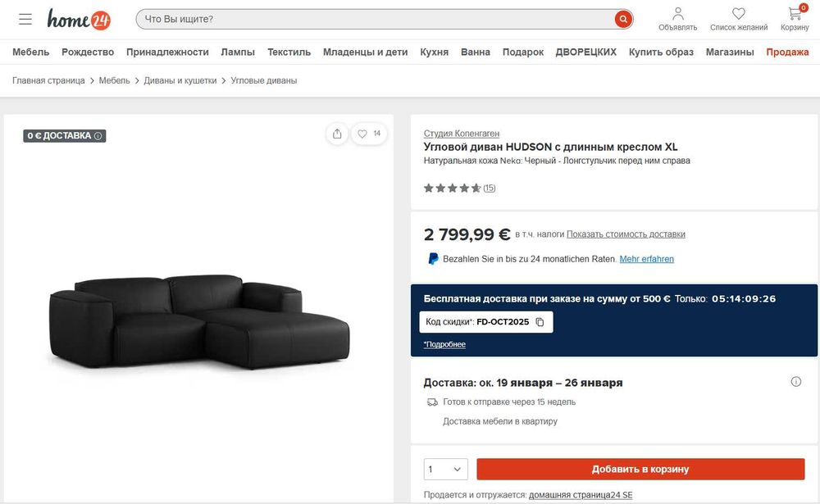
Task: Click the info icon on free delivery badge
Action: (x=98, y=136)
